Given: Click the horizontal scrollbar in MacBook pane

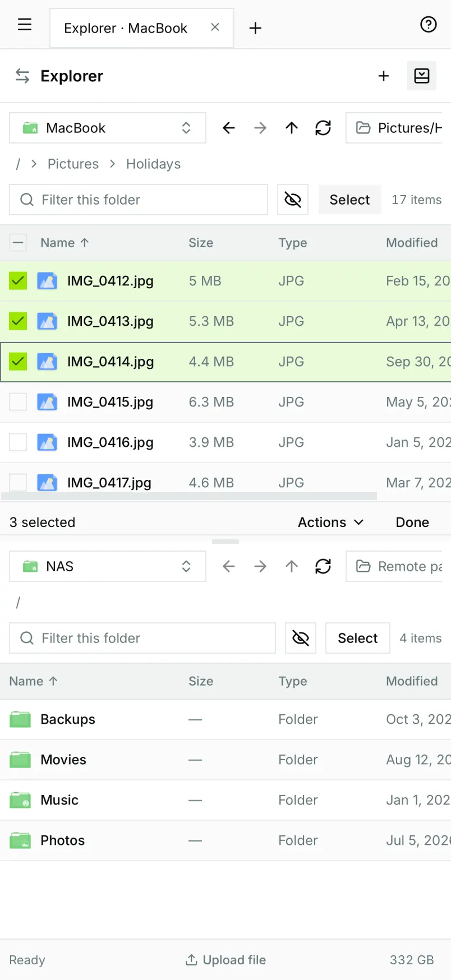Looking at the screenshot, I should point(189,496).
